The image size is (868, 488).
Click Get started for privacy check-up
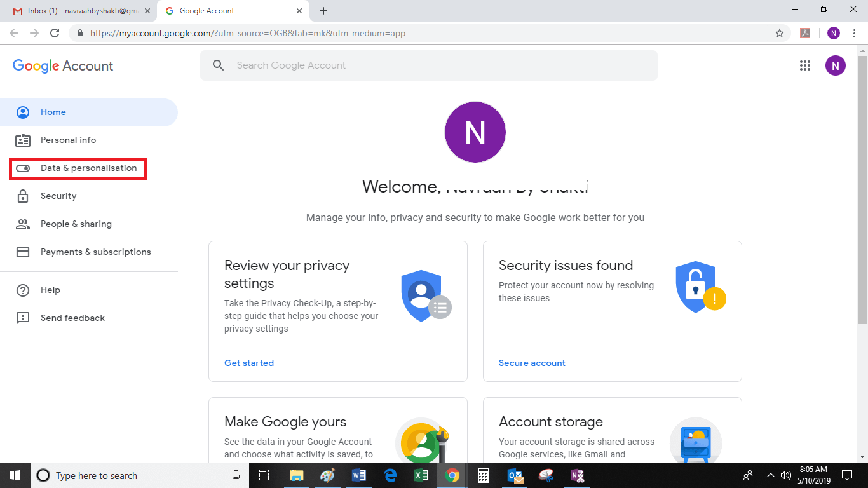pos(249,363)
